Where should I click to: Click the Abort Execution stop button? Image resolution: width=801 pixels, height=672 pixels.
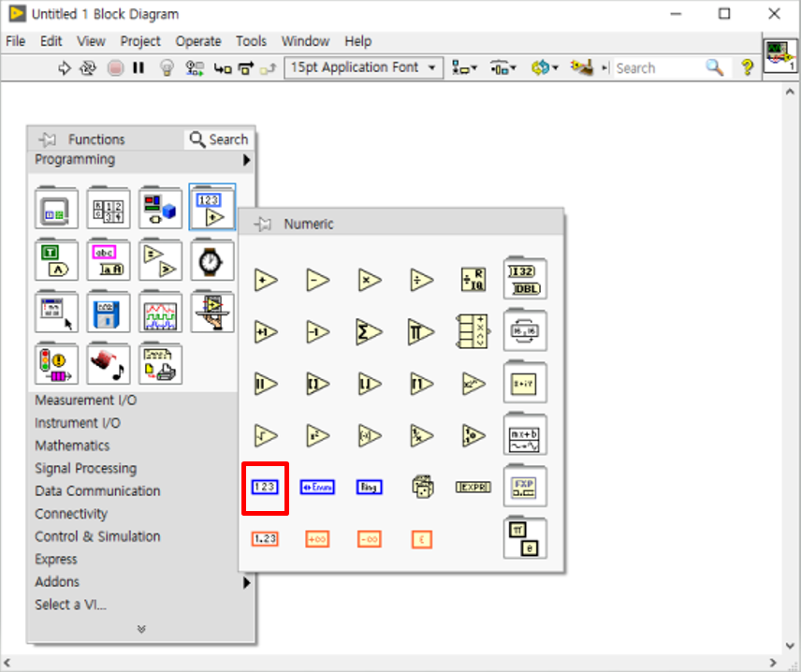coord(115,68)
